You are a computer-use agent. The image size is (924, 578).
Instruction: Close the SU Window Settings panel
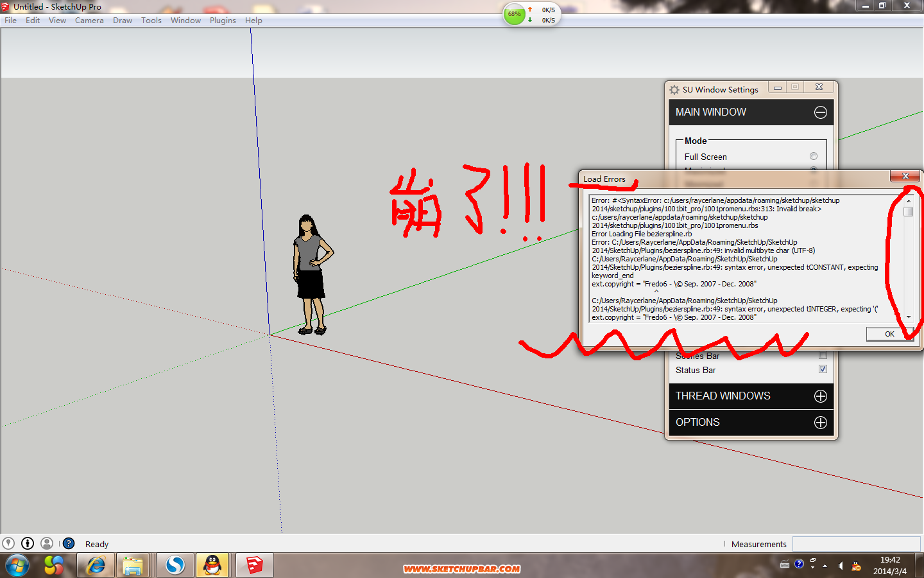819,87
